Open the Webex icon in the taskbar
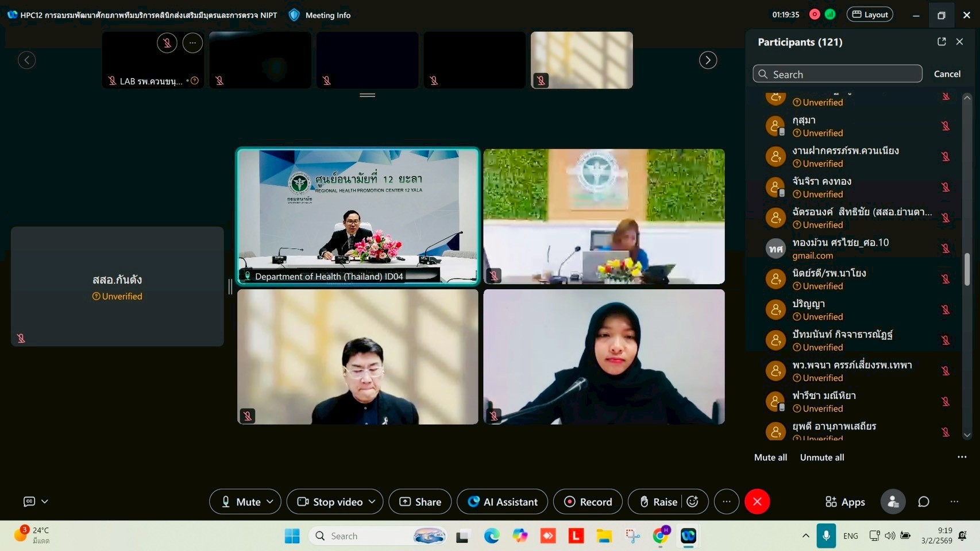 pos(688,536)
